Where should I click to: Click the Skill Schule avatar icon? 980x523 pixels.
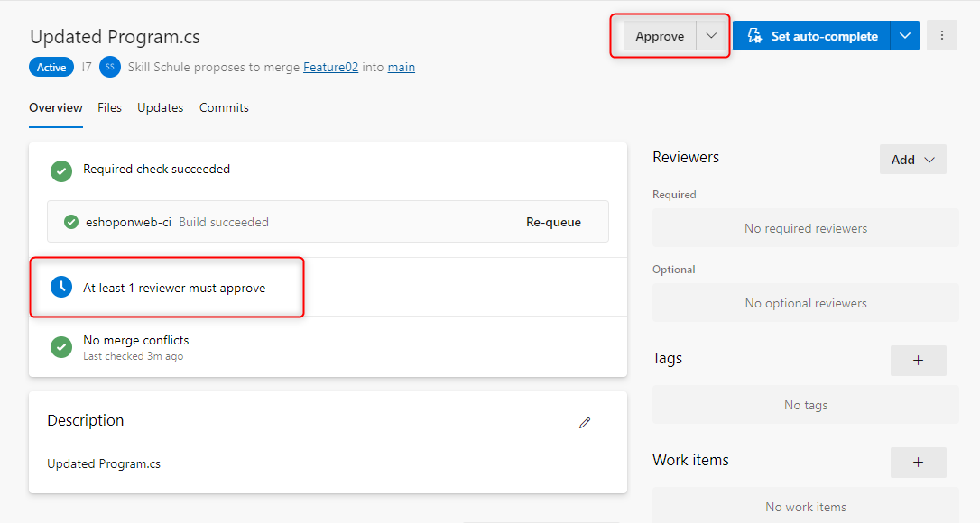pyautogui.click(x=110, y=67)
